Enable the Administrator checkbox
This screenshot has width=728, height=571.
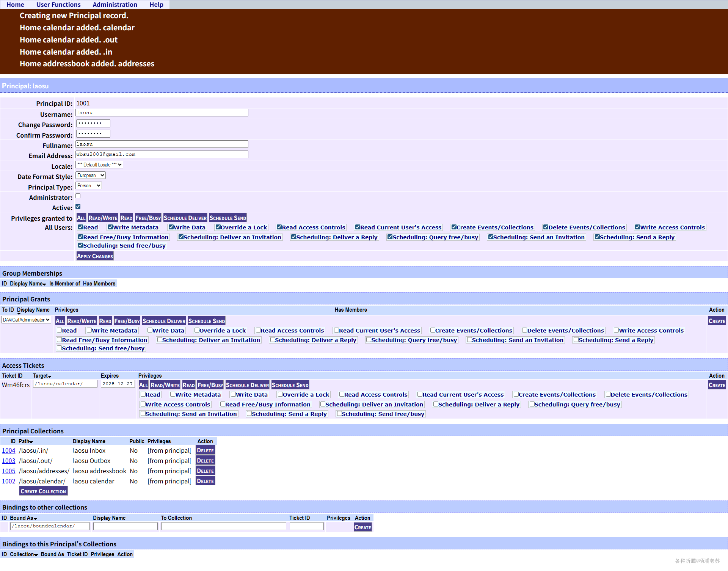78,196
